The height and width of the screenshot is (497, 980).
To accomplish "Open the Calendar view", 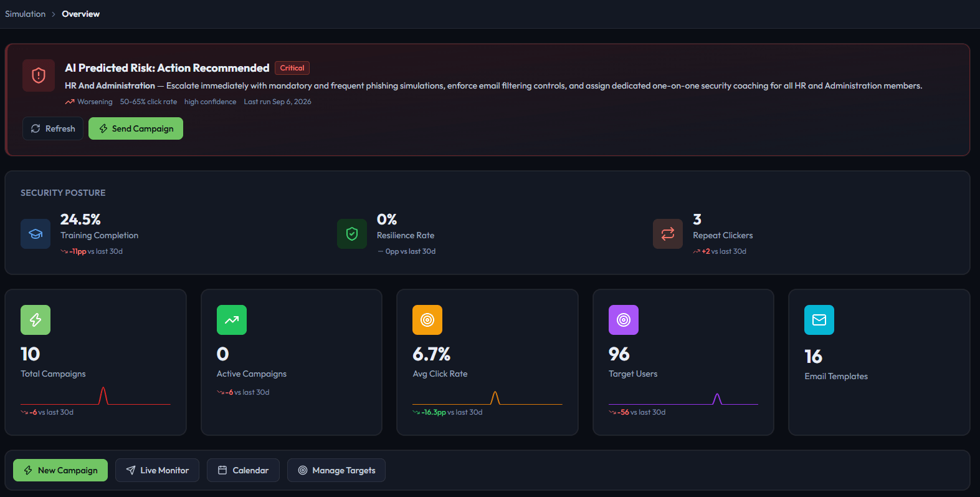I will tap(243, 470).
